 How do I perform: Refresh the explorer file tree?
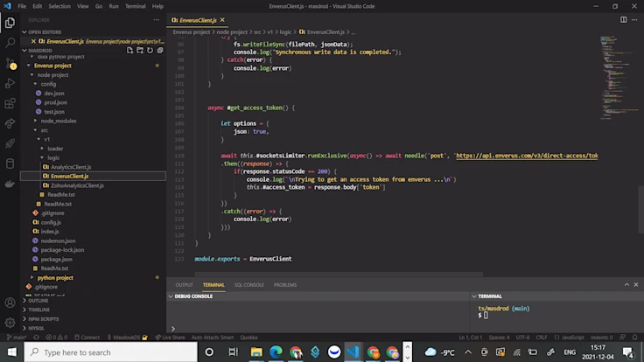pos(150,50)
